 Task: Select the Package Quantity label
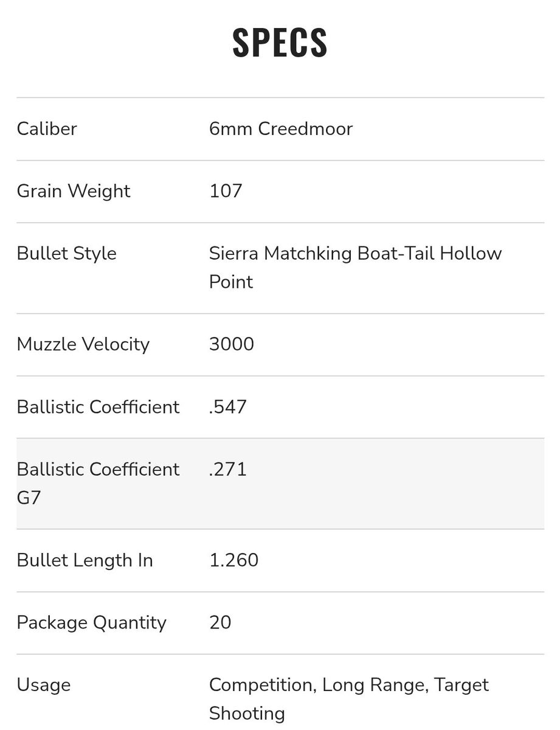91,622
